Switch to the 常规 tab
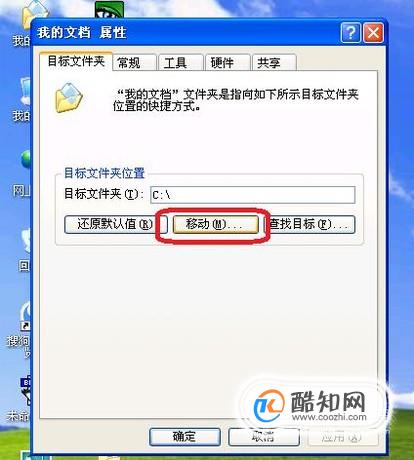Screen dimensions: 414x460 (x=134, y=62)
